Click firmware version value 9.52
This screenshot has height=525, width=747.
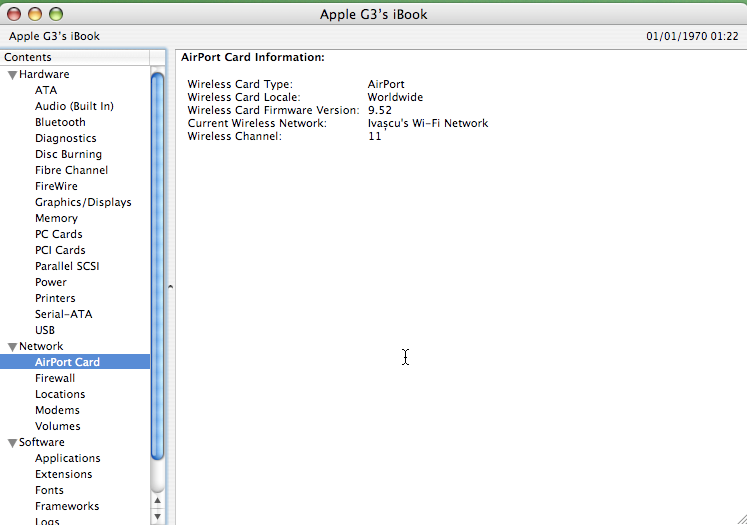tap(380, 110)
